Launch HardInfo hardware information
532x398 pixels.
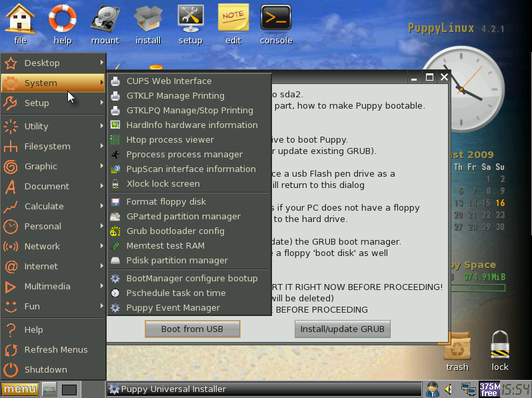click(x=189, y=125)
